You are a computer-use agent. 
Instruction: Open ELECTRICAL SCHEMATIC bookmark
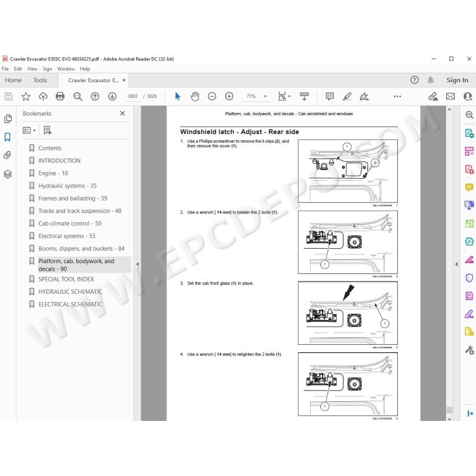pyautogui.click(x=70, y=305)
